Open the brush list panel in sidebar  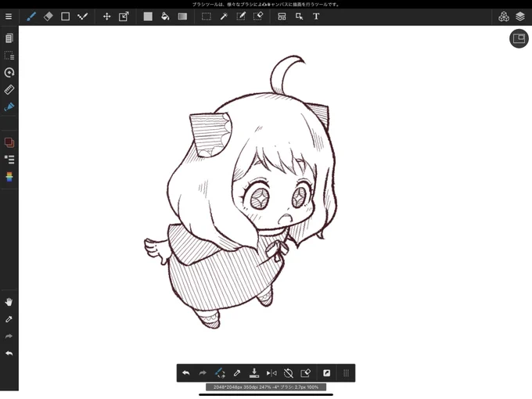(x=9, y=160)
